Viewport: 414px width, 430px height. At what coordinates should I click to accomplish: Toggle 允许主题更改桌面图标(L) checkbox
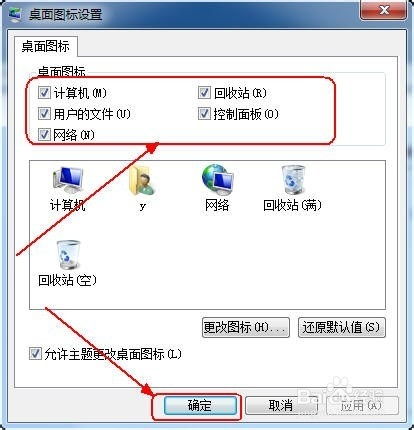point(35,354)
